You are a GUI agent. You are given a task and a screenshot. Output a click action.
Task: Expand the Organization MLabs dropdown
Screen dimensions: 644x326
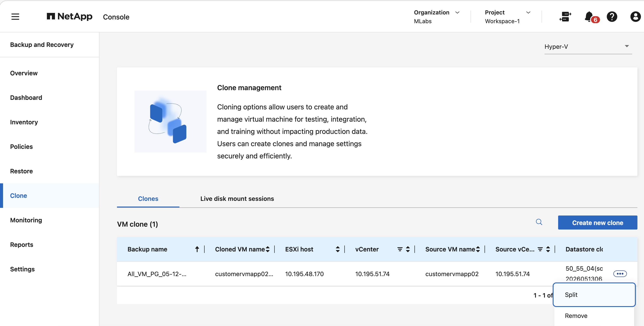point(437,17)
